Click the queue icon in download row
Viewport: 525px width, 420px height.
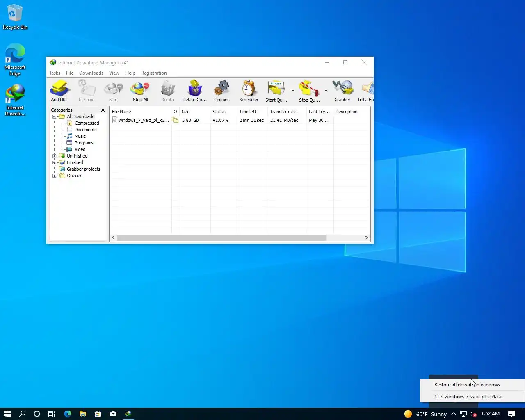pos(175,120)
